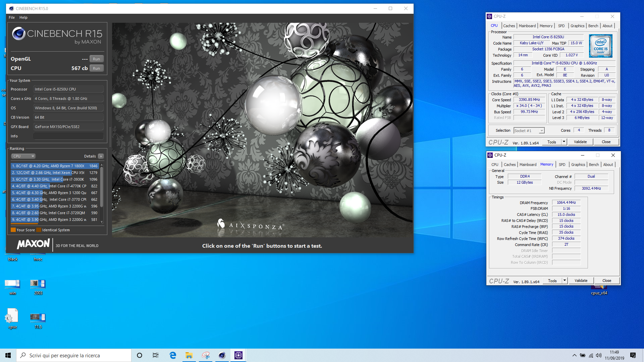The image size is (644, 362).
Task: Show hidden system tray icons
Action: coord(574,355)
